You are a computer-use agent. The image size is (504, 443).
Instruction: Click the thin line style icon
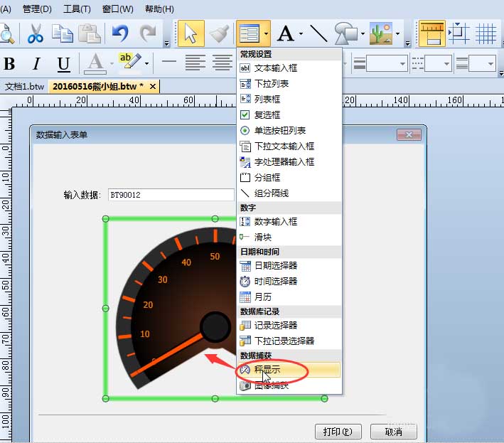click(169, 61)
